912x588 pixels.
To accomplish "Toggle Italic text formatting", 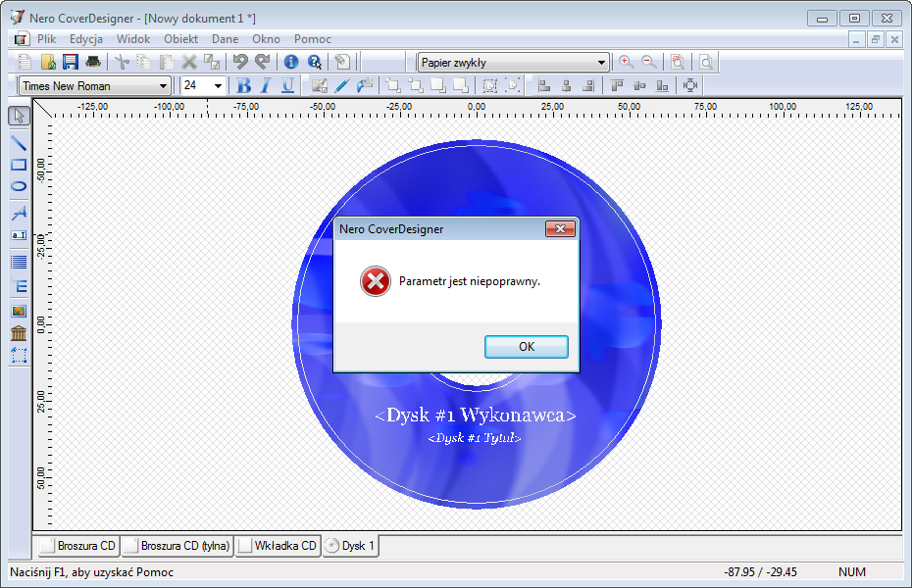I will tap(265, 85).
